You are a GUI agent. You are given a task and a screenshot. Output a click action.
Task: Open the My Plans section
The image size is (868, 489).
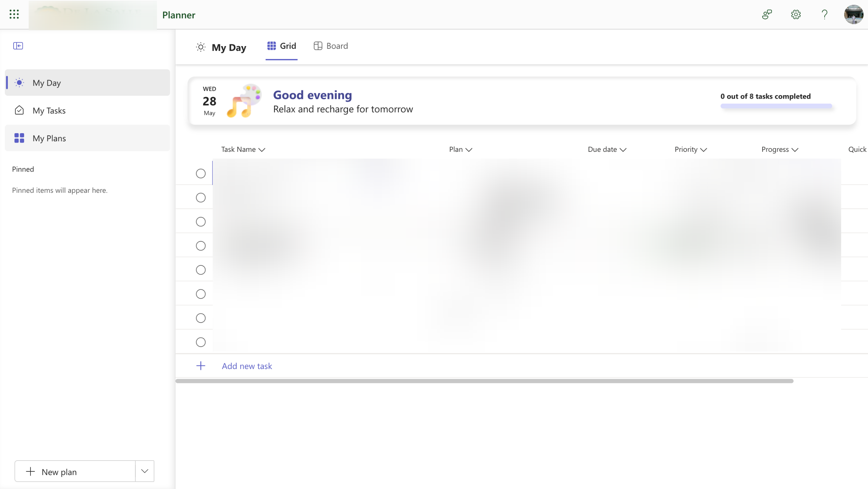click(49, 138)
